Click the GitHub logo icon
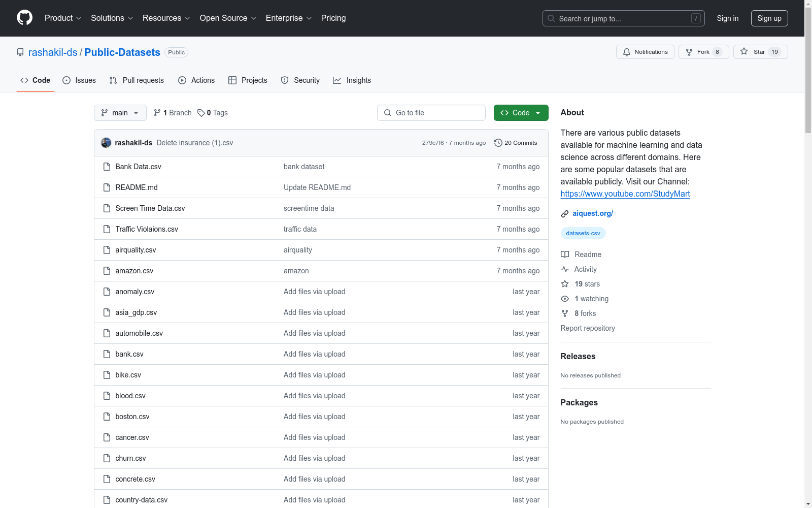This screenshot has height=508, width=812. click(x=24, y=18)
